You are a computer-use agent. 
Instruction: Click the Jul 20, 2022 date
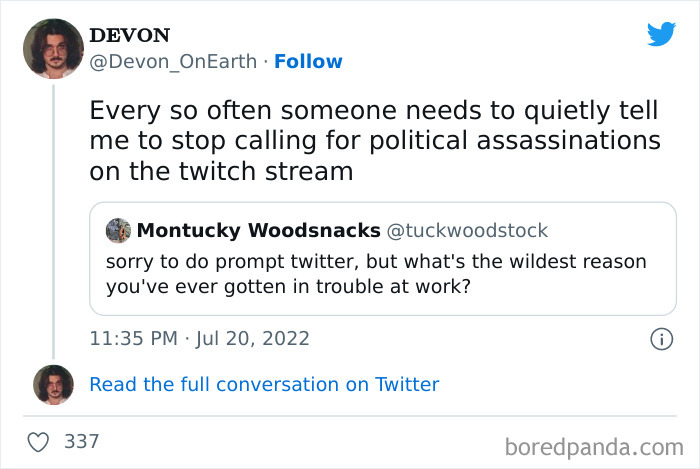[254, 339]
